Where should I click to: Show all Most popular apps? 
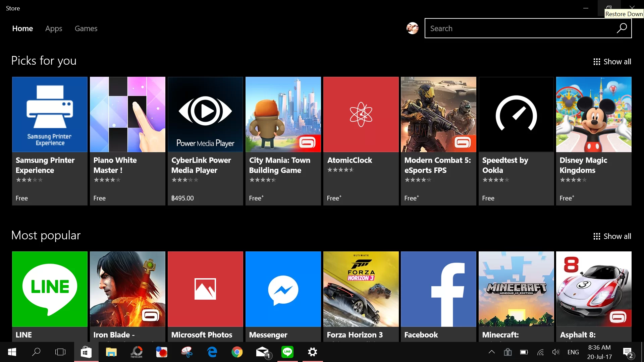(612, 236)
